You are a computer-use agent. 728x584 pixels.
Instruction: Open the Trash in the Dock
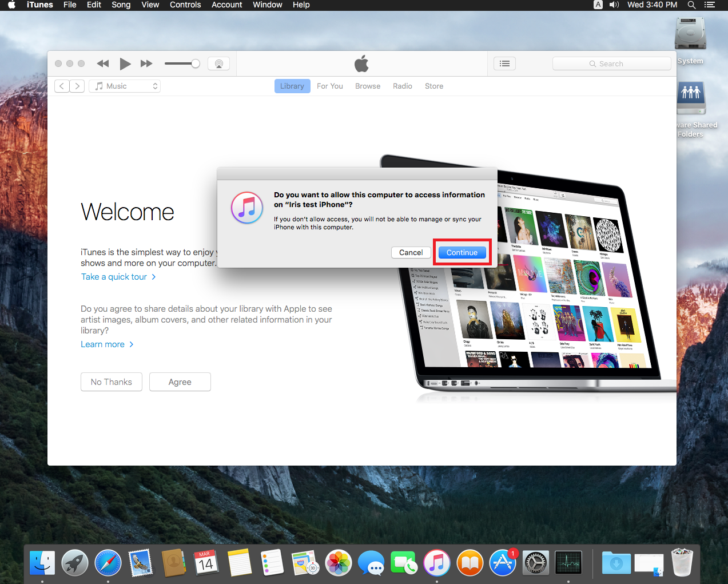(682, 562)
